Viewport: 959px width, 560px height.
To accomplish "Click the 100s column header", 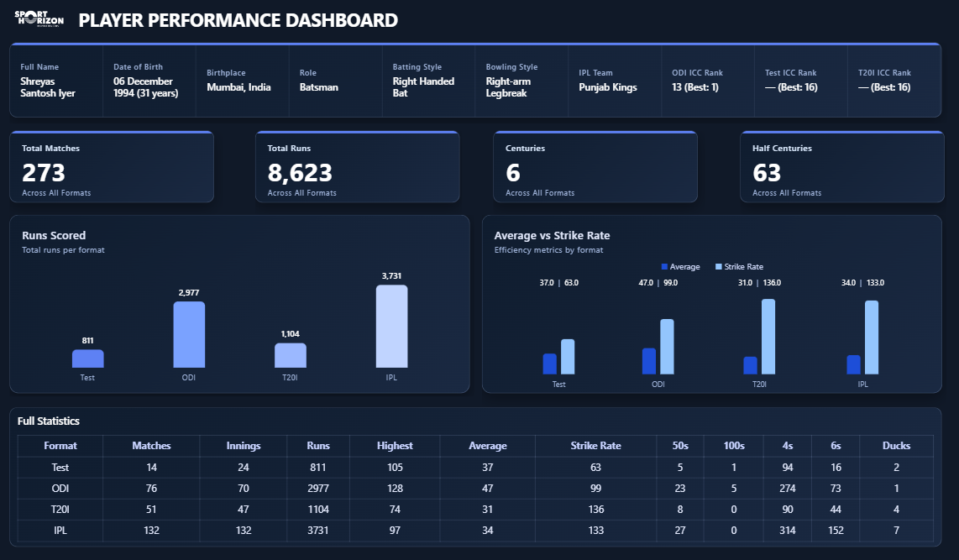I will (734, 446).
